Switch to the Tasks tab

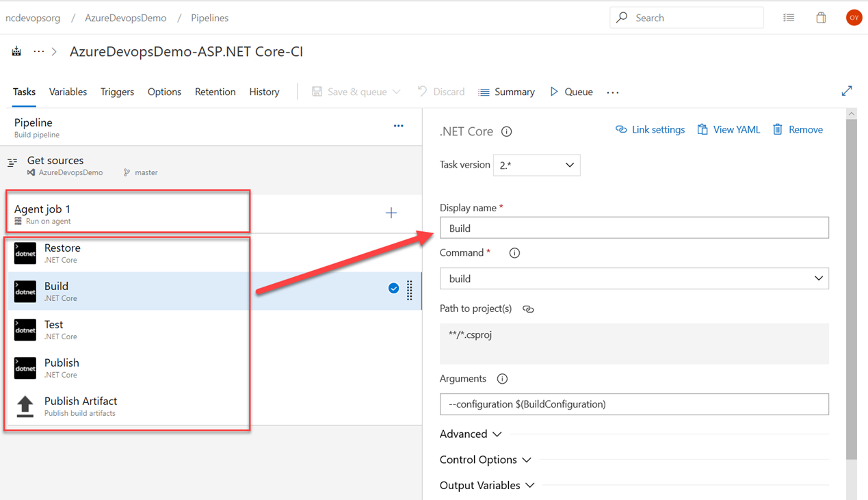[24, 92]
